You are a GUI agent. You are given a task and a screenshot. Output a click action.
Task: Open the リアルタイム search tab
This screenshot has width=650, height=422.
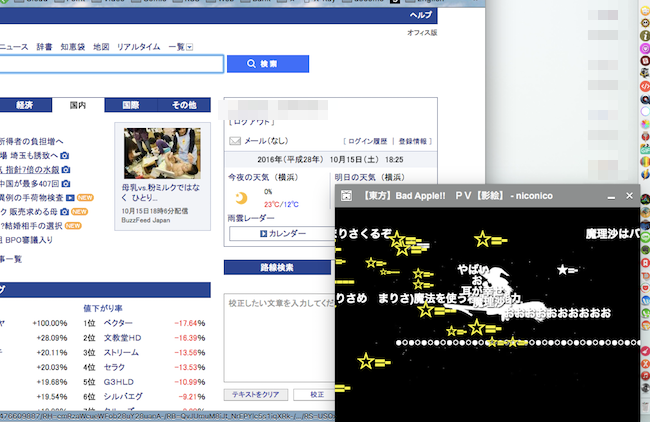pyautogui.click(x=138, y=47)
